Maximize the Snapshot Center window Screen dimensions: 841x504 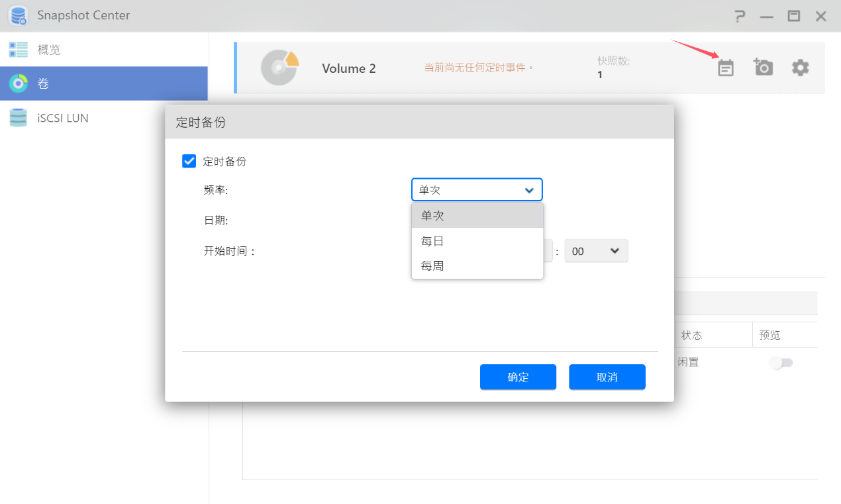(x=793, y=17)
